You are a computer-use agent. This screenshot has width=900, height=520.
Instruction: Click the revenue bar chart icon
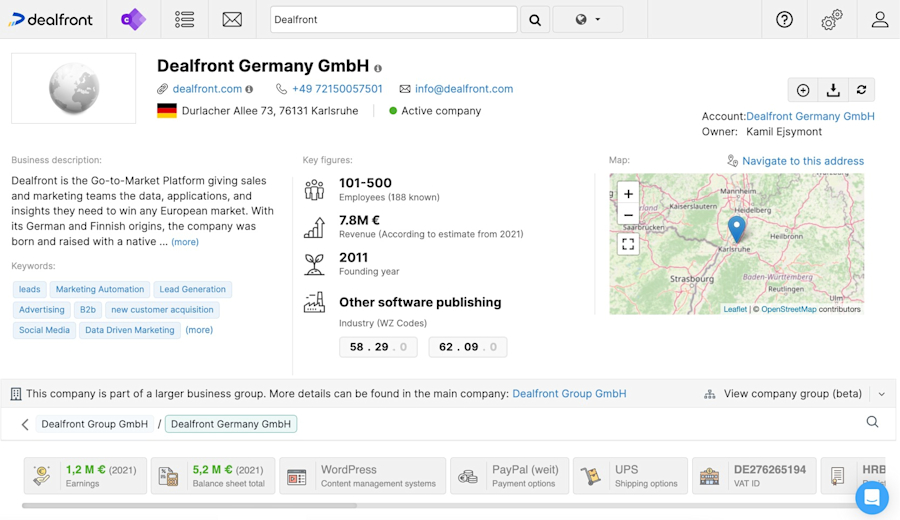point(315,227)
